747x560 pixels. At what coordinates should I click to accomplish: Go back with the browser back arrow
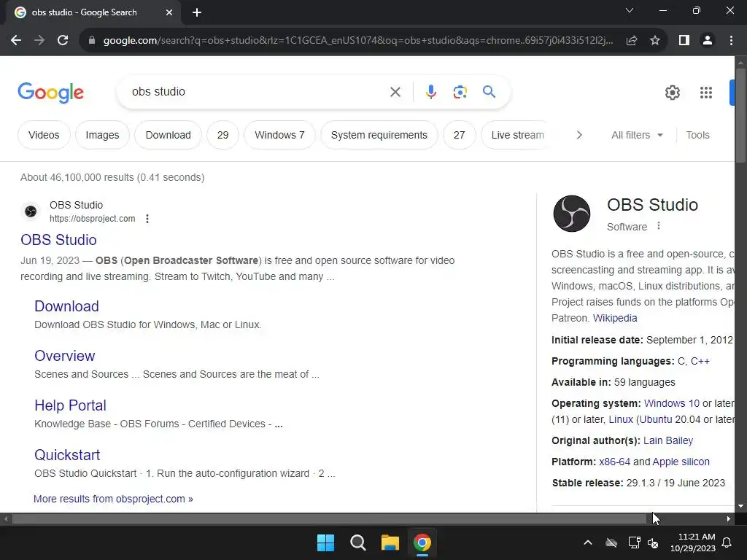coord(16,41)
